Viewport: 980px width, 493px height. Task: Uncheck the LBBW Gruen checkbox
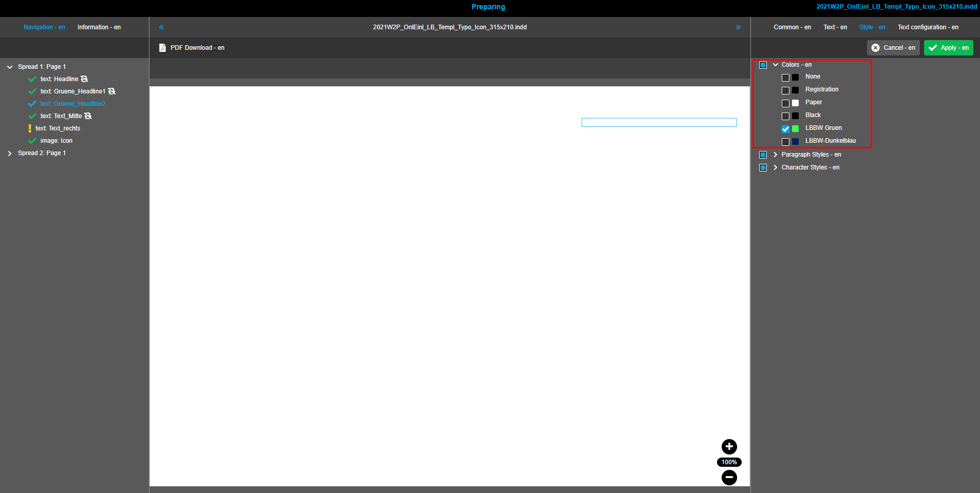785,129
